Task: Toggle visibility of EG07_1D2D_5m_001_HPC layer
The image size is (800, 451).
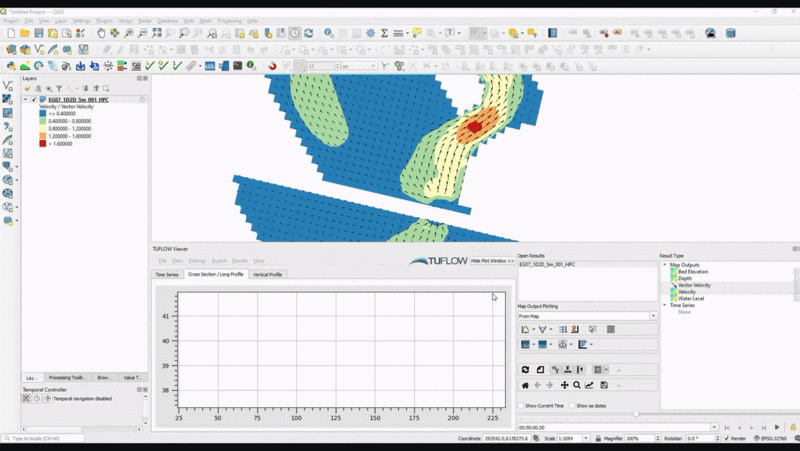Action: click(34, 100)
